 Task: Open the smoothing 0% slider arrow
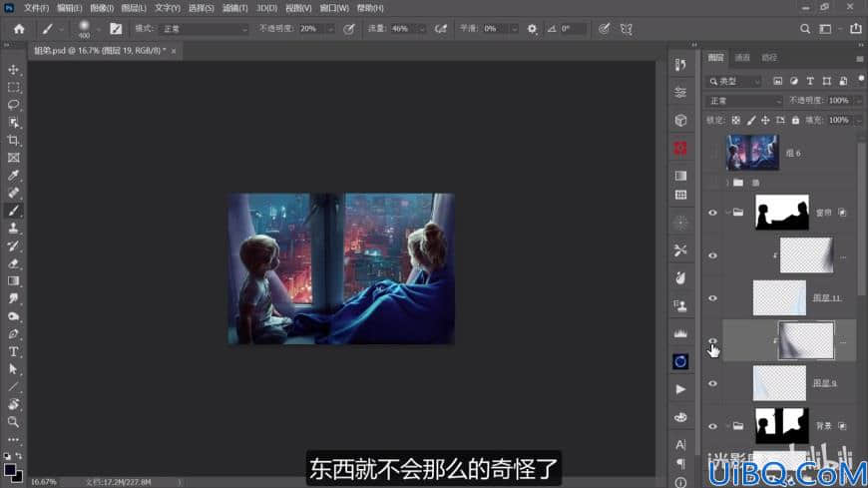point(514,29)
